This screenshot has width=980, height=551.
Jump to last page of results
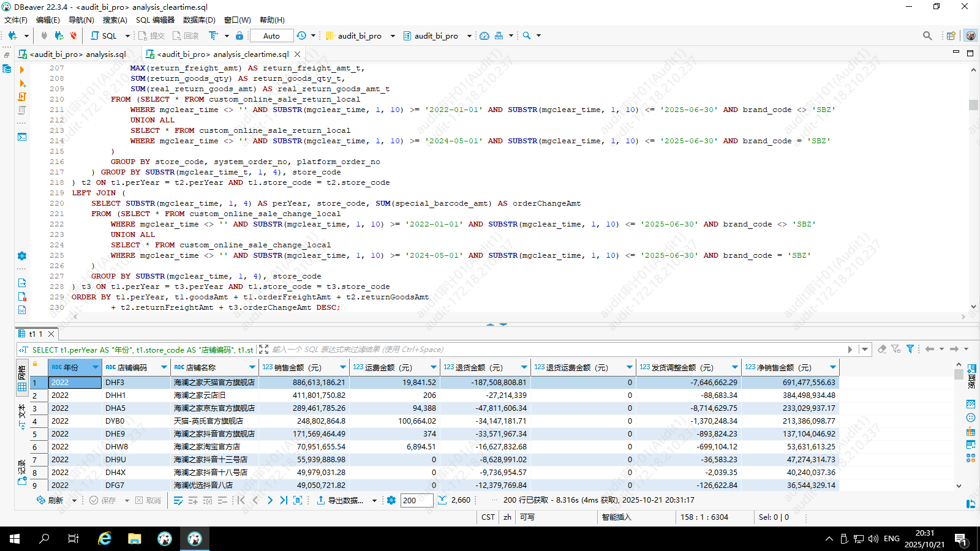coord(284,500)
